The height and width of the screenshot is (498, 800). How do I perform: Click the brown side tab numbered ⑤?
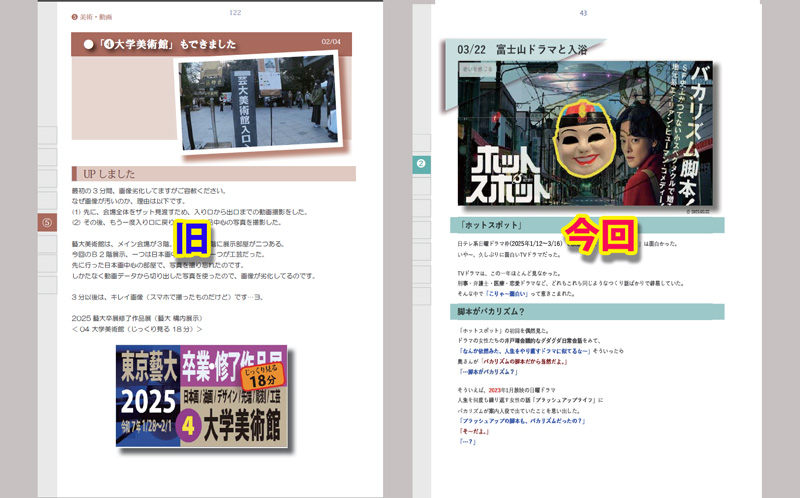[45, 222]
